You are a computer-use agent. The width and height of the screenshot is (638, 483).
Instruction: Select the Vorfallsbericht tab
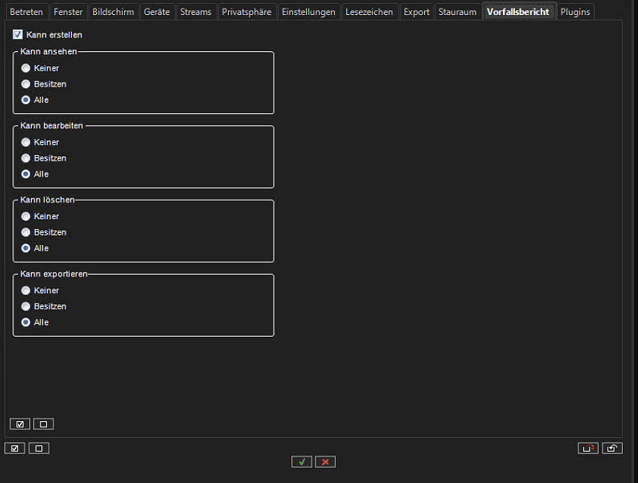click(x=518, y=12)
